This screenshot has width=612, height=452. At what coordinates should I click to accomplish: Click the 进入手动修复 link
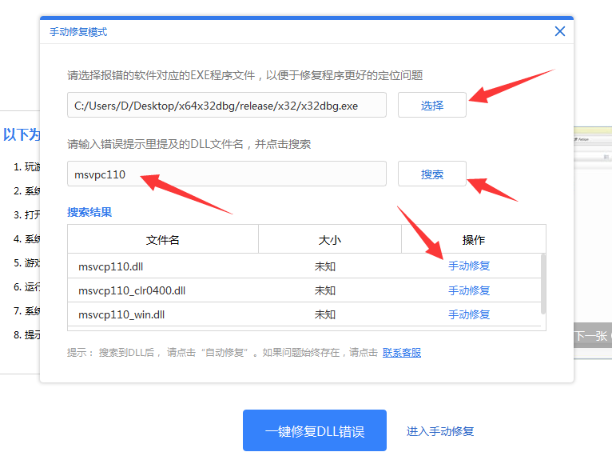[x=440, y=431]
